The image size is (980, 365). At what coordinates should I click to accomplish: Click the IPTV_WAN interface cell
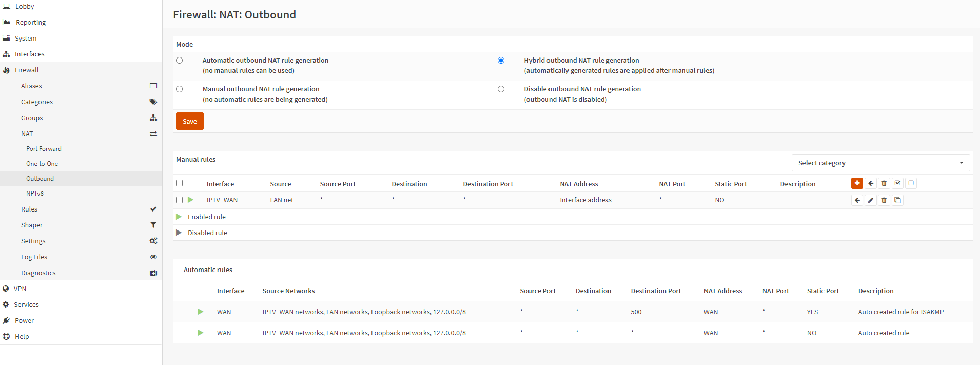point(222,200)
